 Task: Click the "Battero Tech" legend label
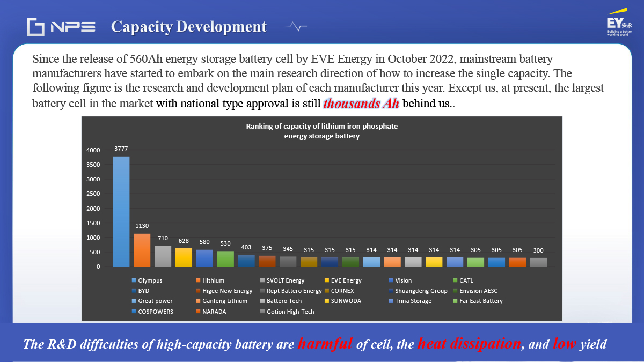point(284,301)
